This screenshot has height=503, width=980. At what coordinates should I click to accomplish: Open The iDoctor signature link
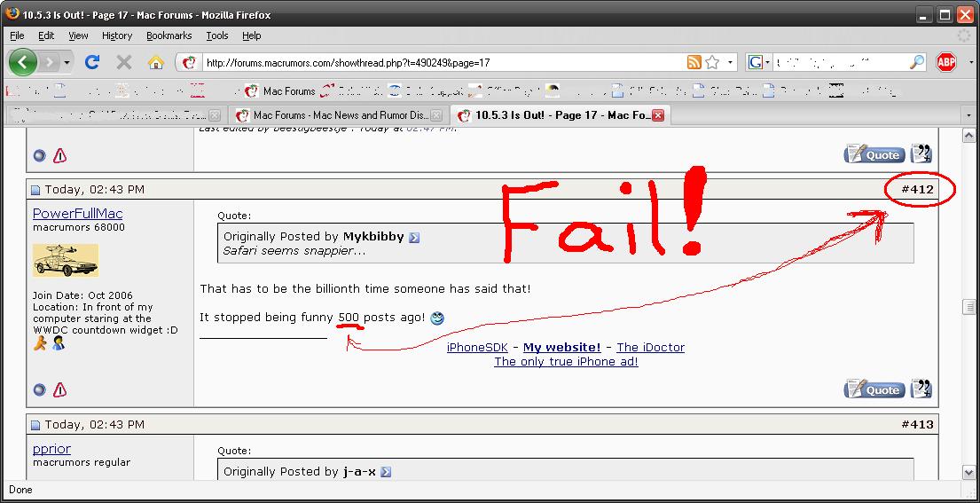[651, 348]
